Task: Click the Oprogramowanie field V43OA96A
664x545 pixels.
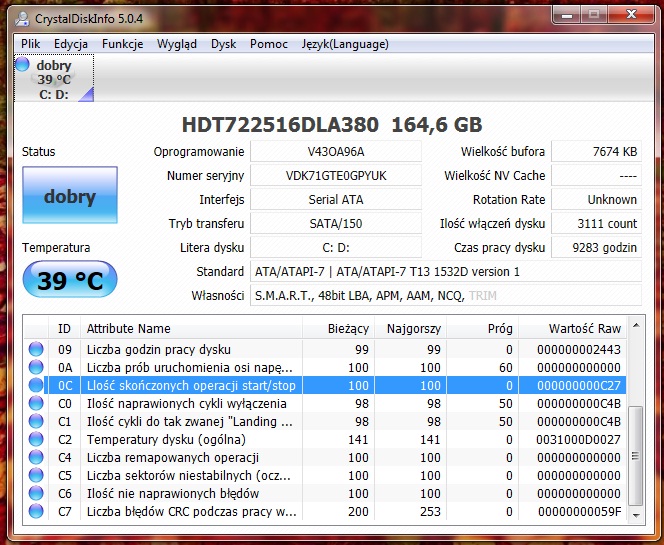Action: click(336, 152)
